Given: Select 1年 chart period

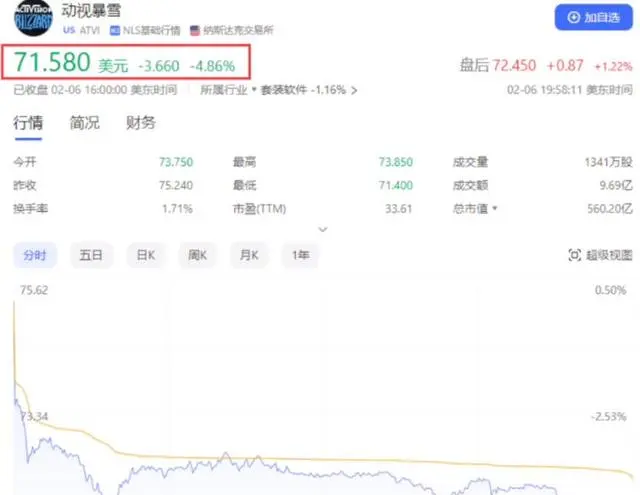Looking at the screenshot, I should click(x=300, y=255).
